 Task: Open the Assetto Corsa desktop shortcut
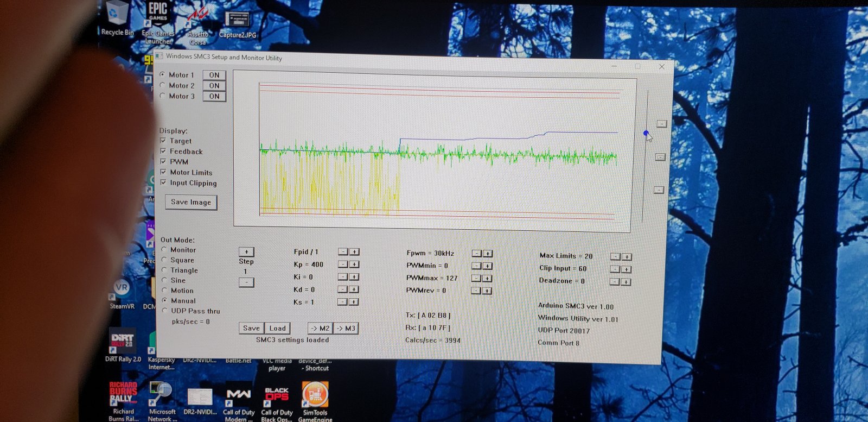[197, 22]
